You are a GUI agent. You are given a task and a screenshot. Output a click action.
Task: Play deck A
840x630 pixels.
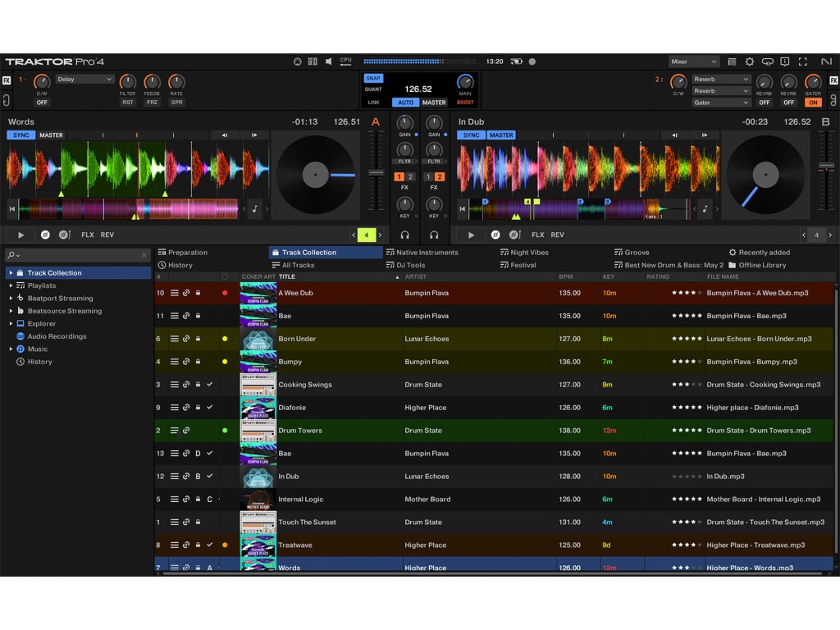coord(21,235)
